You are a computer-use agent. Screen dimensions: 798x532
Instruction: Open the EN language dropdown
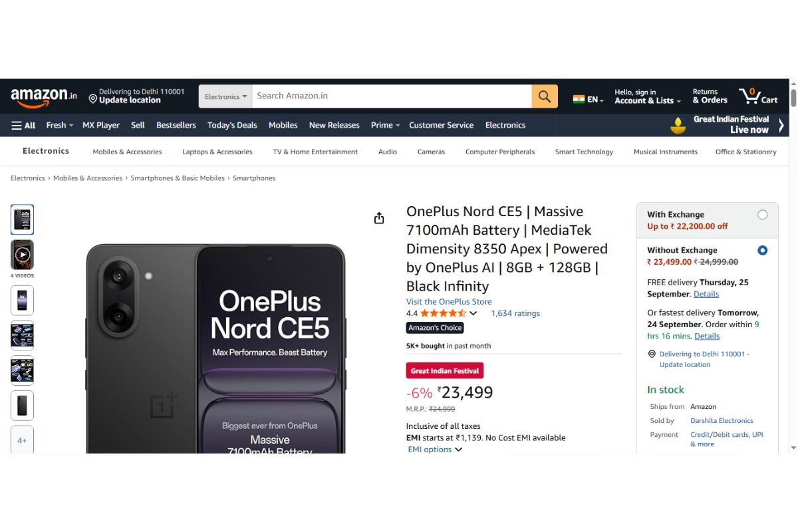tap(589, 98)
